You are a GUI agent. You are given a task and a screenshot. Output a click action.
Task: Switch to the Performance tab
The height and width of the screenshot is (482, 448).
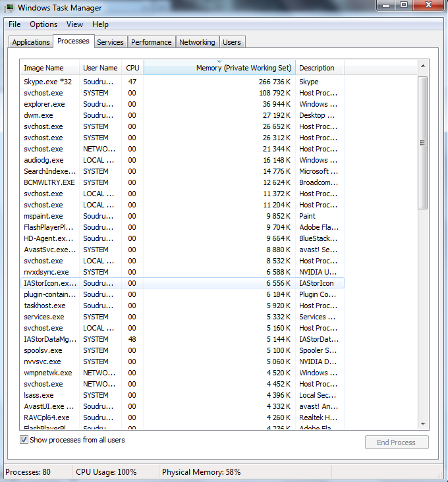(151, 42)
